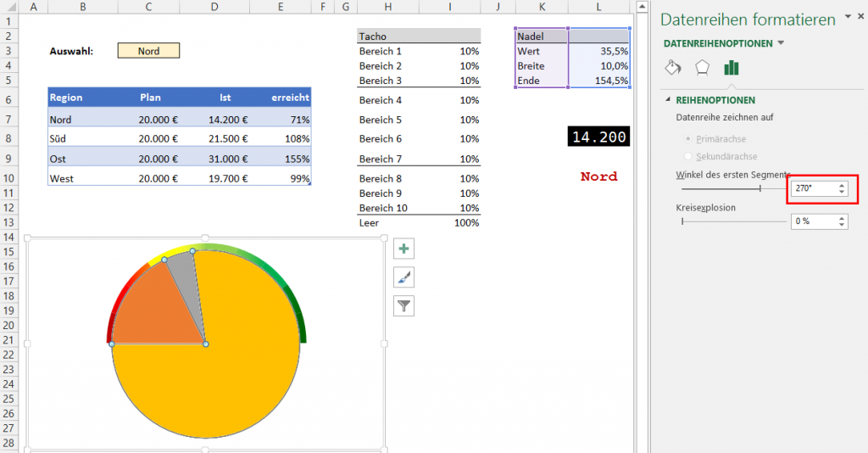Open the Auswahl cell containing Nord
This screenshot has width=868, height=453.
[149, 51]
